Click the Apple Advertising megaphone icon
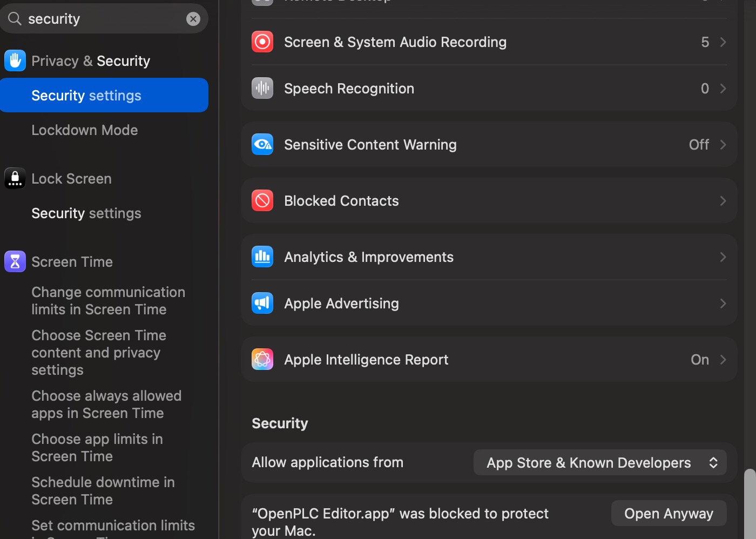The height and width of the screenshot is (539, 756). (262, 304)
